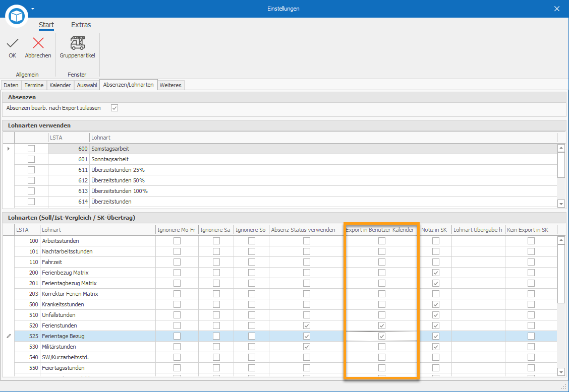Click the blue cube application logo

click(x=17, y=16)
